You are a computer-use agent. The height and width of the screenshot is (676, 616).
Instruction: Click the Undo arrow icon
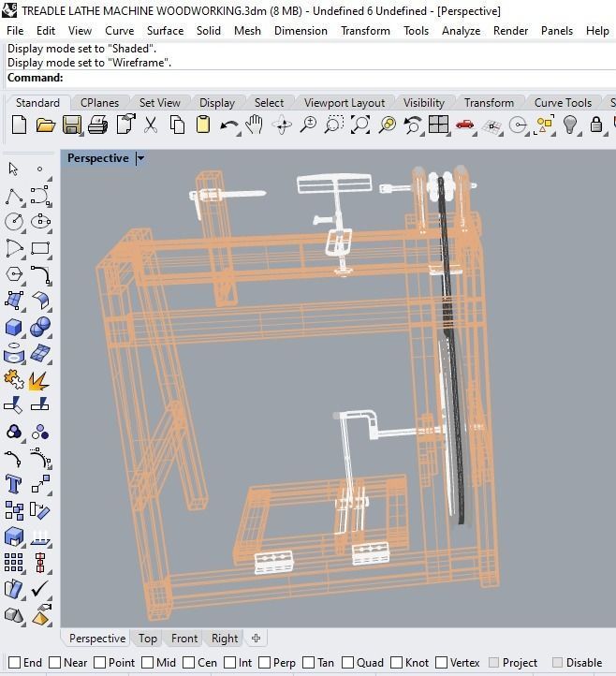pos(229,126)
